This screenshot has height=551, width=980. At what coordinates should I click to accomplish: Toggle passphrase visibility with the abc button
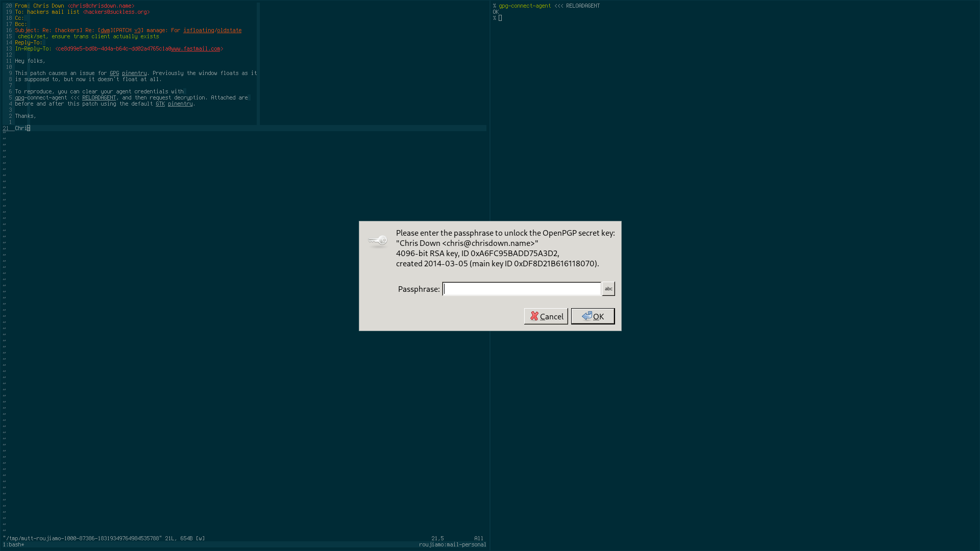(608, 289)
